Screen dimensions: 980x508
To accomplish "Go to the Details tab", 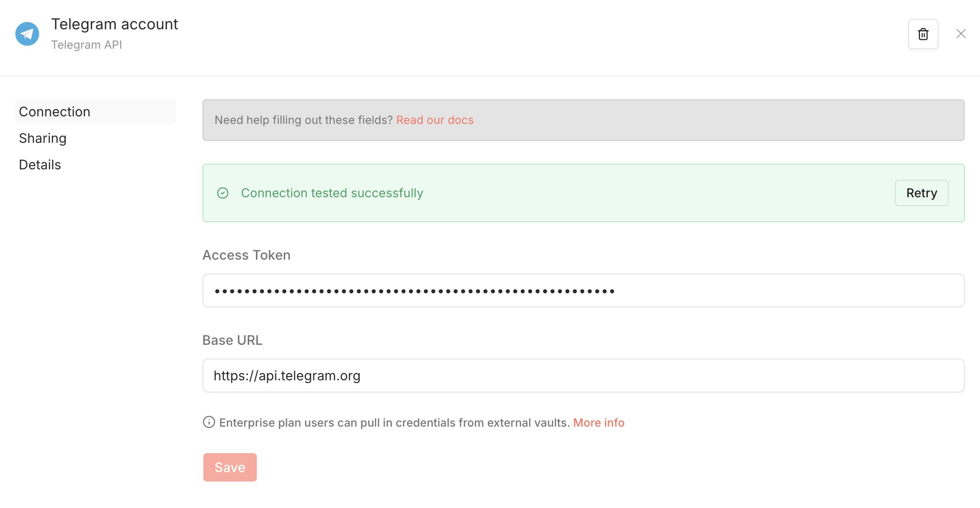I will (x=40, y=165).
